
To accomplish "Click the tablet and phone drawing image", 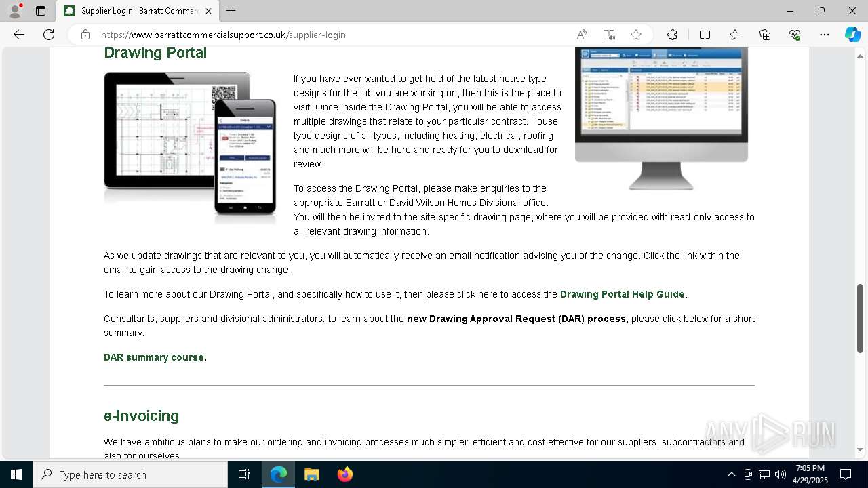I will 190,147.
